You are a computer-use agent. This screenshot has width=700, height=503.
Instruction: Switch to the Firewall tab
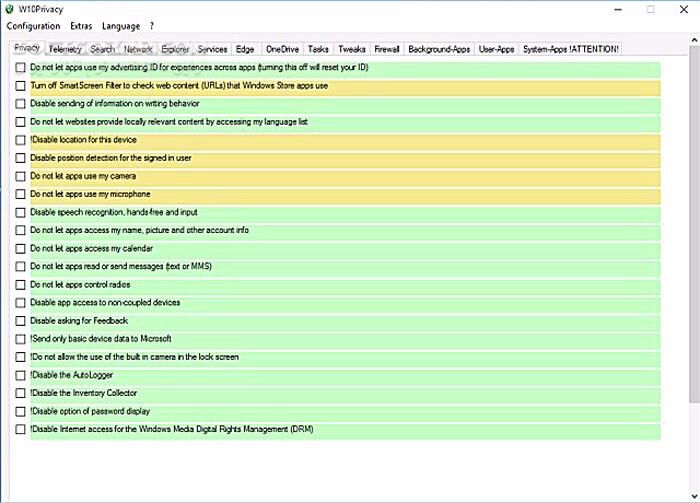(387, 48)
